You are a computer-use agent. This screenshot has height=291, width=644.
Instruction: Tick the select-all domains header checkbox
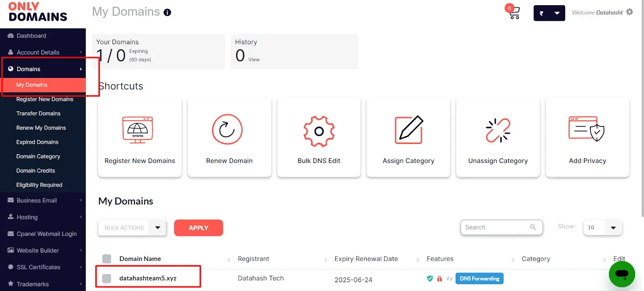point(107,259)
